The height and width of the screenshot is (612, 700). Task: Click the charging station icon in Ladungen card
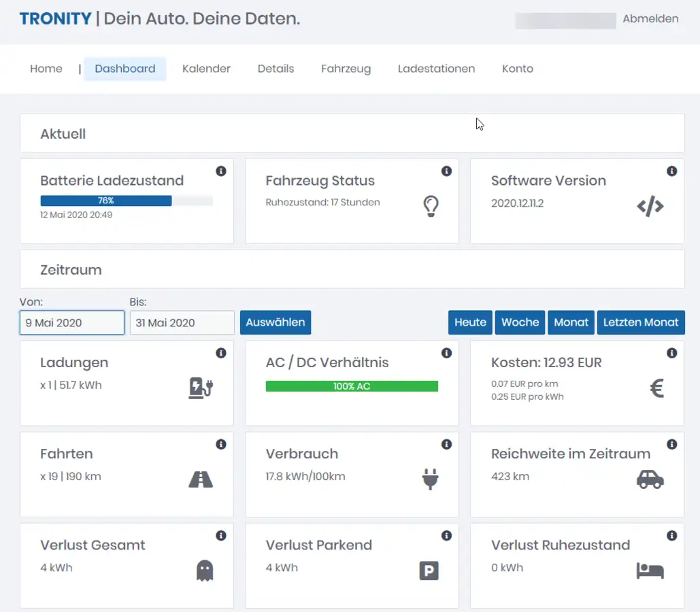(x=201, y=388)
